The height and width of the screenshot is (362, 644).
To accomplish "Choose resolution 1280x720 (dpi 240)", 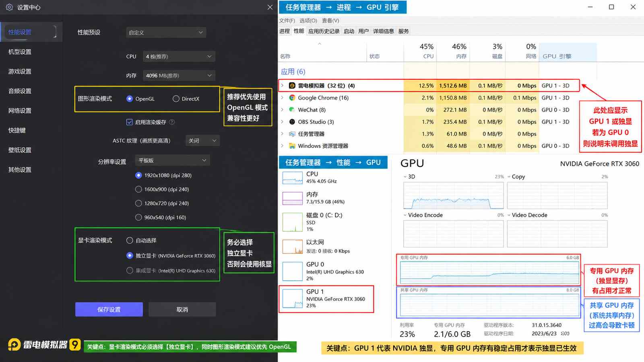I will click(x=138, y=204).
